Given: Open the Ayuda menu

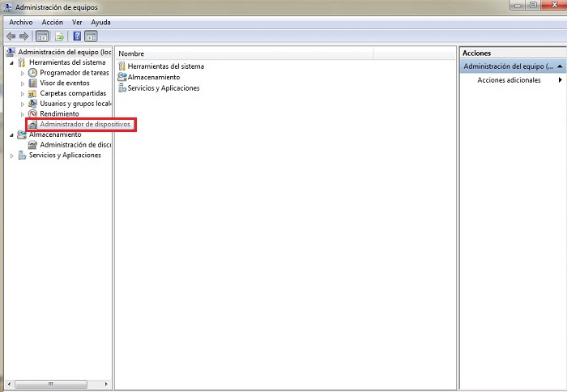Looking at the screenshot, I should point(100,23).
